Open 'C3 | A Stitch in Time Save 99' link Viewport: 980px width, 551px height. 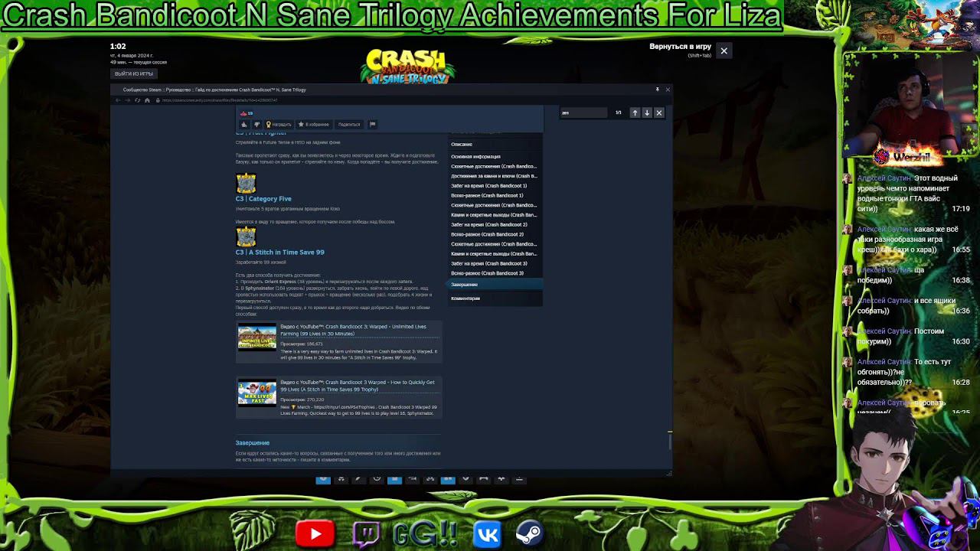pyautogui.click(x=279, y=253)
